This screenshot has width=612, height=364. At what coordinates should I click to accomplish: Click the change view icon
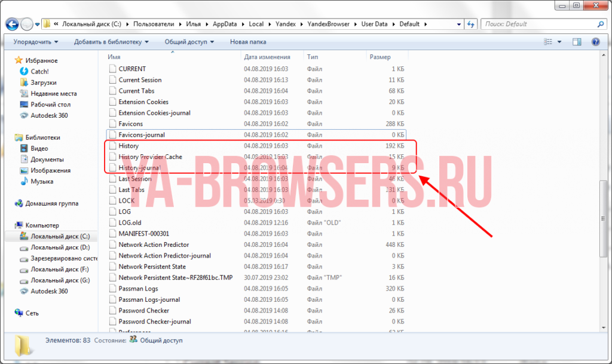tap(548, 42)
